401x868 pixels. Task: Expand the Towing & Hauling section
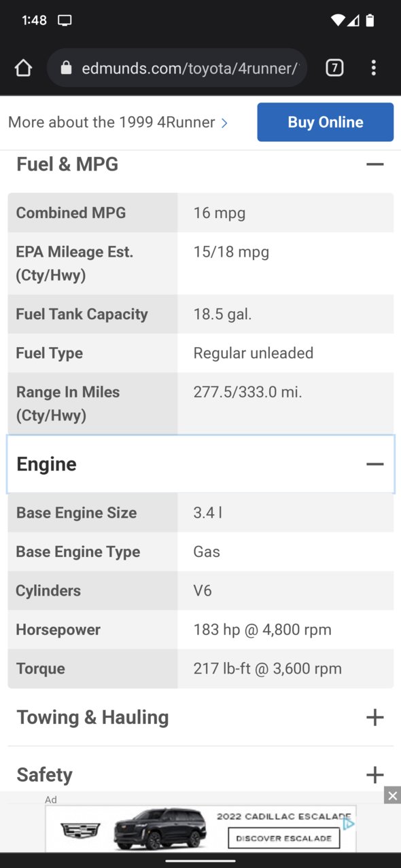point(375,717)
